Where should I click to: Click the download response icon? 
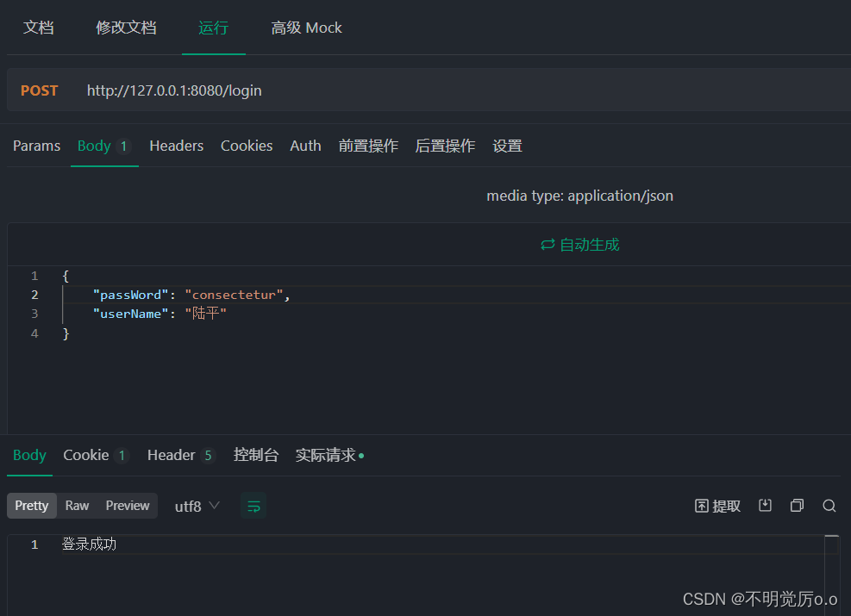pos(765,506)
